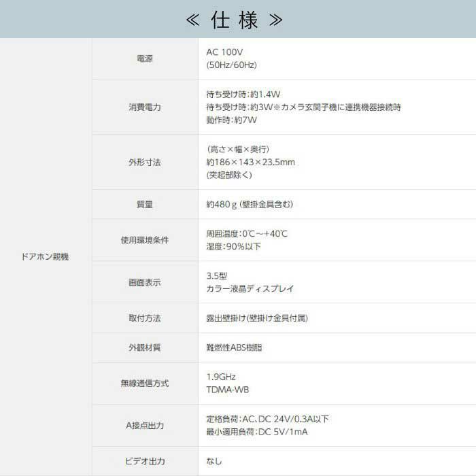Click the 外形寸法 row label
Image resolution: width=476 pixels, height=476 pixels.
[145, 163]
